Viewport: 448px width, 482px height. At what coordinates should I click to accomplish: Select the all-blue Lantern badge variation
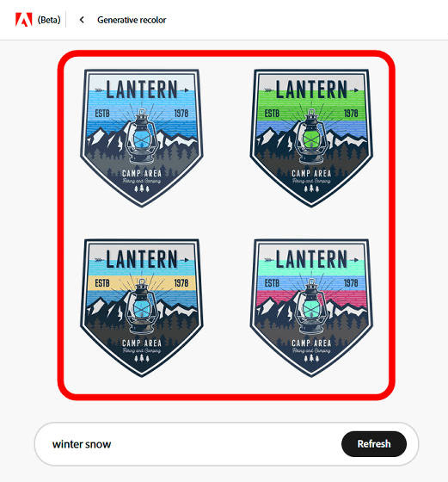(142, 138)
